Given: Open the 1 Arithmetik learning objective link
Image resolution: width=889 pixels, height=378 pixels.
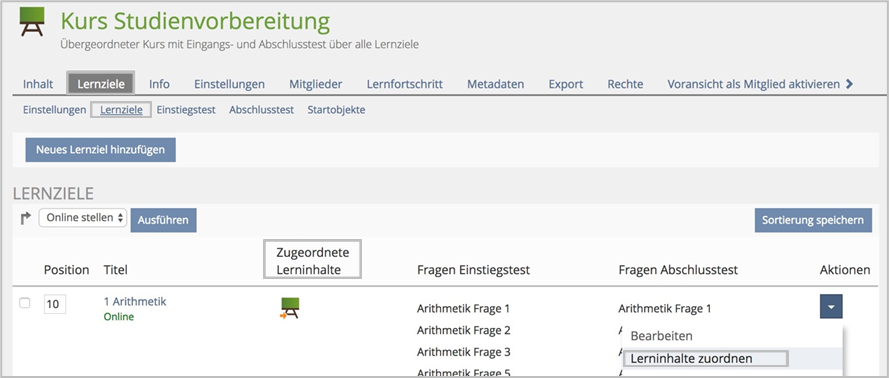Looking at the screenshot, I should (135, 302).
